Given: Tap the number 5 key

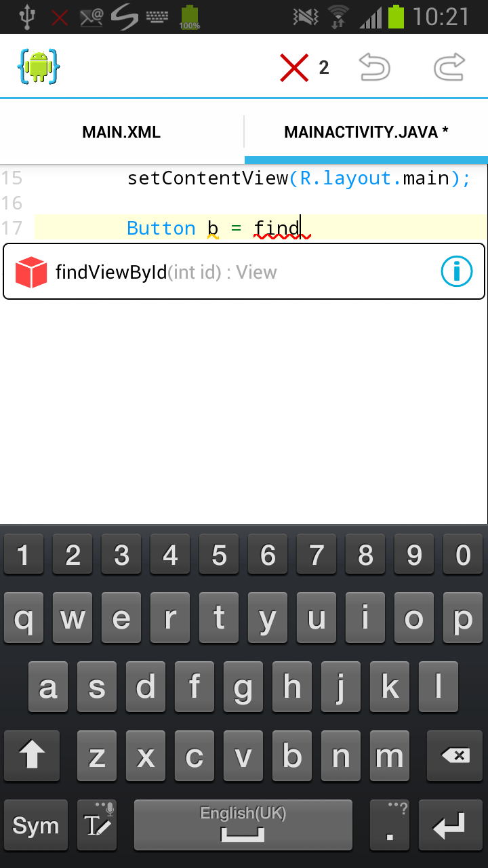Looking at the screenshot, I should pyautogui.click(x=219, y=555).
